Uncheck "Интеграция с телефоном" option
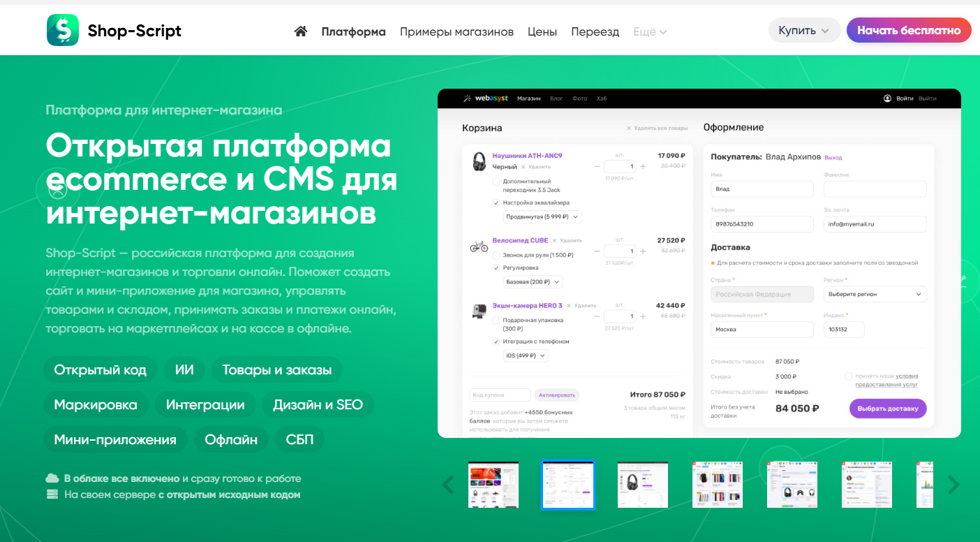980x542 pixels. pos(496,342)
